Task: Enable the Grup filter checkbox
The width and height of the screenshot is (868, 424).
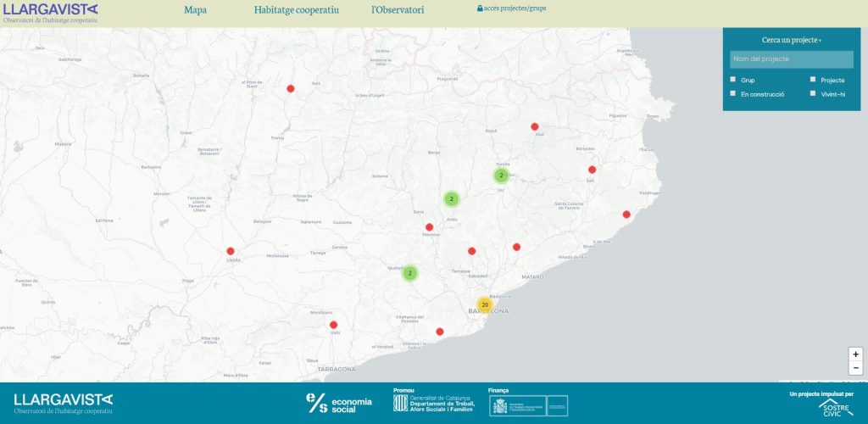Action: pos(733,80)
